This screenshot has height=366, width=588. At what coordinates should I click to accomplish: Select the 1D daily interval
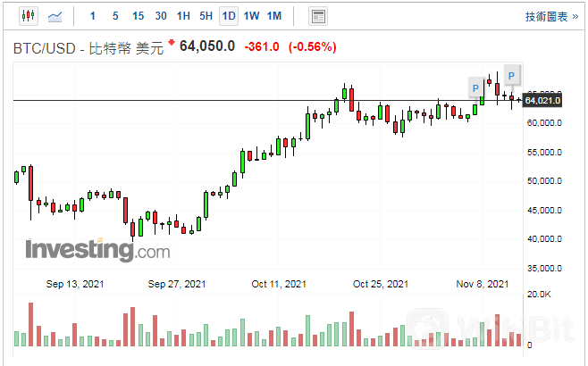tap(229, 16)
